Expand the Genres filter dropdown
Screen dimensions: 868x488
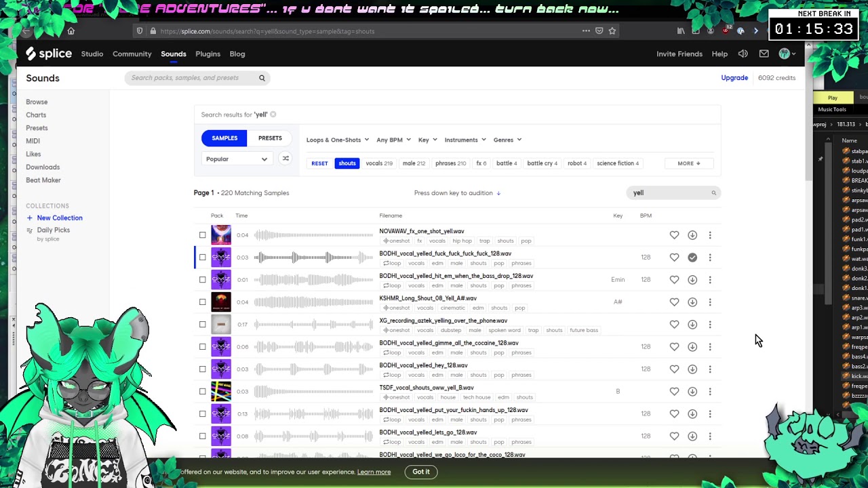point(507,140)
